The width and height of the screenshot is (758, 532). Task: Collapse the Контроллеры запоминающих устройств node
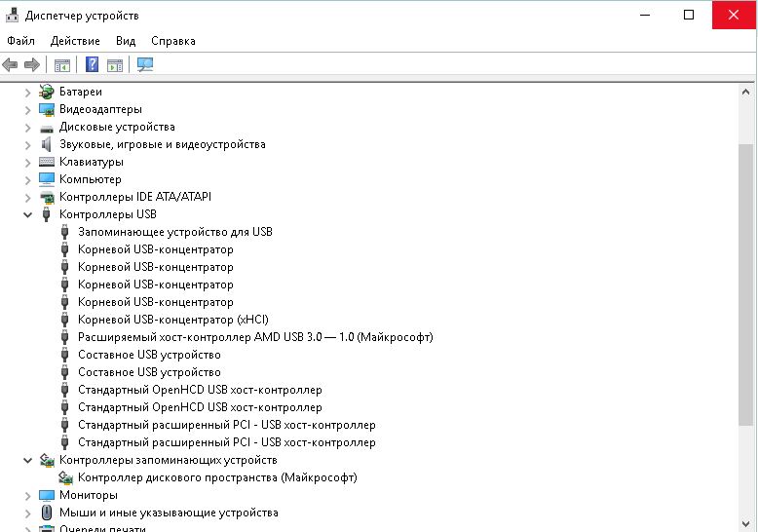(x=28, y=460)
